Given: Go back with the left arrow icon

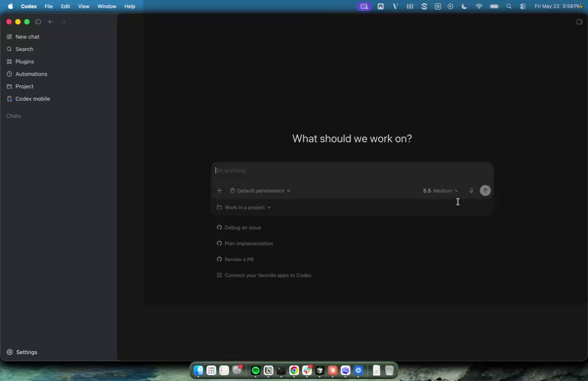Looking at the screenshot, I should click(51, 22).
